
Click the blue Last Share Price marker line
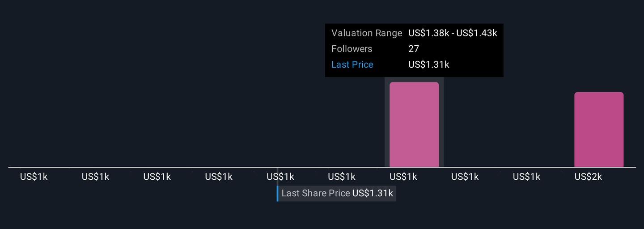coord(277,194)
